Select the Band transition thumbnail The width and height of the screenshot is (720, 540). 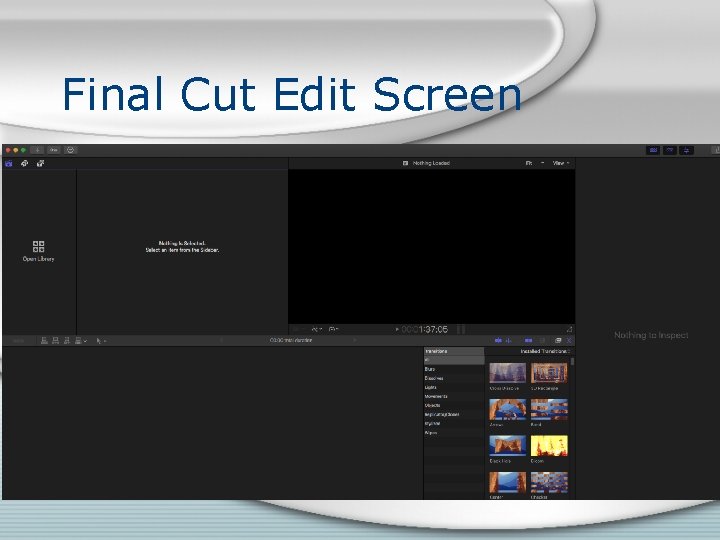(549, 409)
